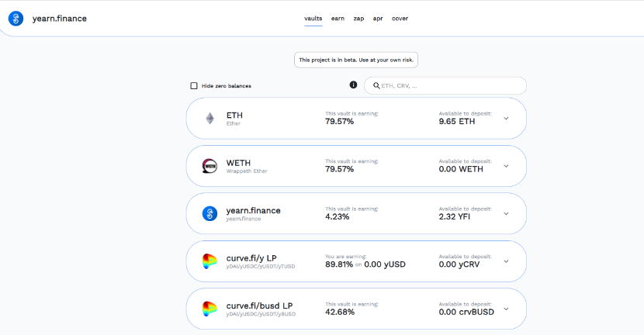Viewport: 644px width, 335px height.
Task: Click the yDAI/yUSDC/yUSDT/yTUSD subtitle
Action: pos(261,267)
